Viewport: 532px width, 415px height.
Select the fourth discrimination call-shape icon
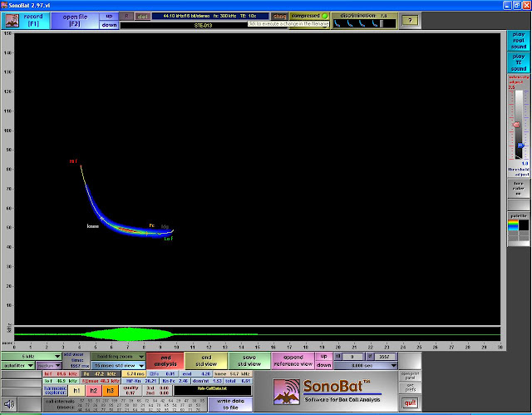pos(375,24)
